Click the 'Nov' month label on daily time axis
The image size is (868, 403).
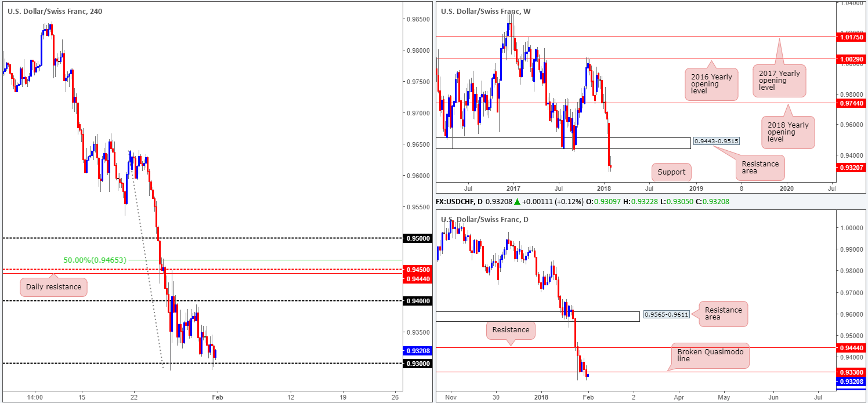[451, 398]
